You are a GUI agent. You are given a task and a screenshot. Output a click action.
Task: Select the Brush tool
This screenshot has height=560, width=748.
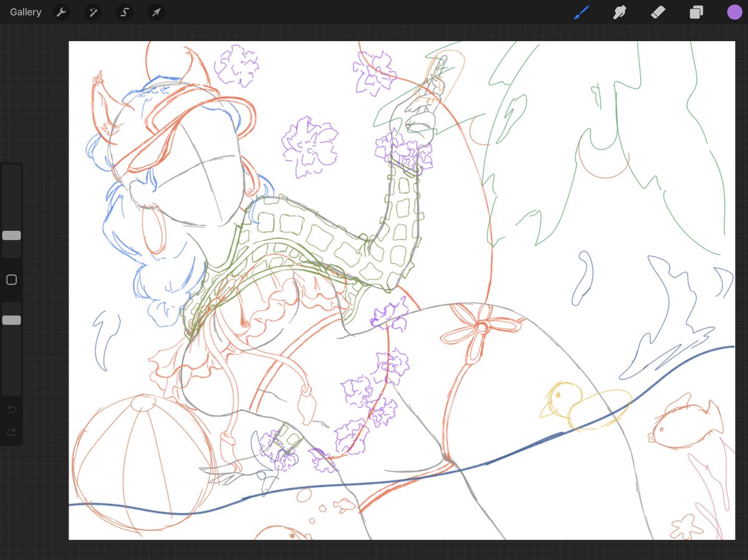click(x=581, y=12)
